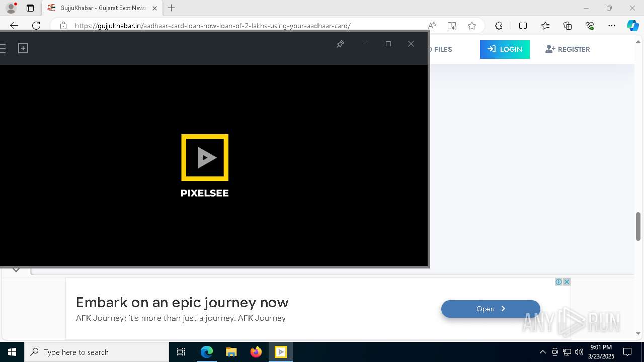Click the address bar URL
Viewport: 644px width, 362px height.
[213, 26]
